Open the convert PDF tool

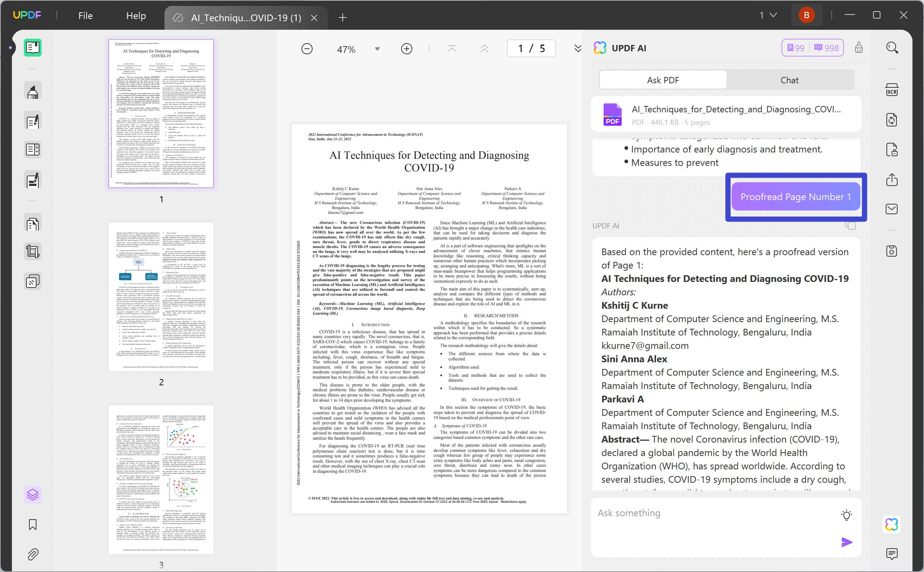tap(892, 120)
